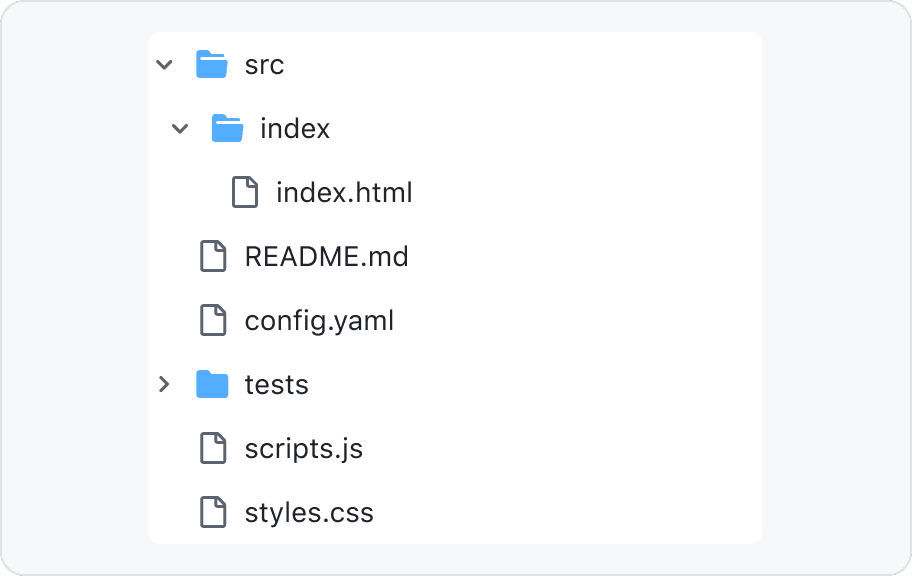Click empty space right of styles.css row
The height and width of the screenshot is (576, 912).
point(580,512)
